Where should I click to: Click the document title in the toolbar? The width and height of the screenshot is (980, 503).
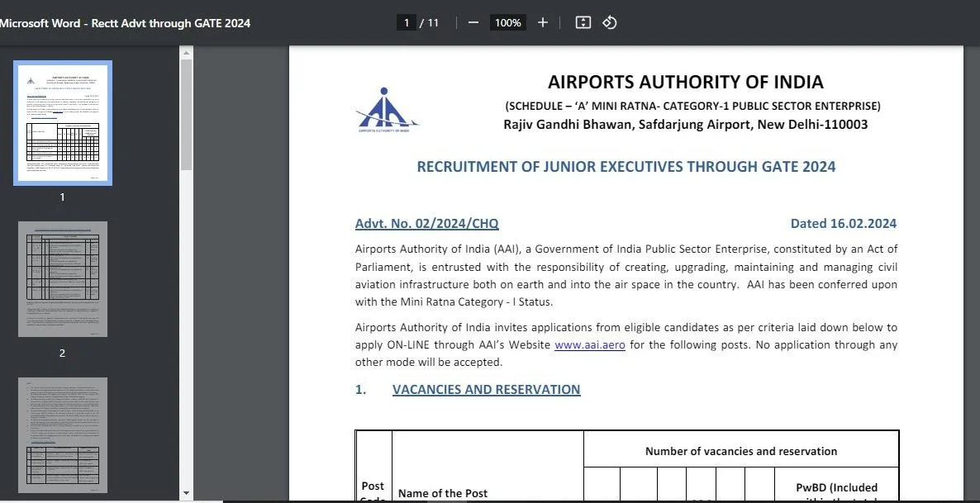coord(126,23)
